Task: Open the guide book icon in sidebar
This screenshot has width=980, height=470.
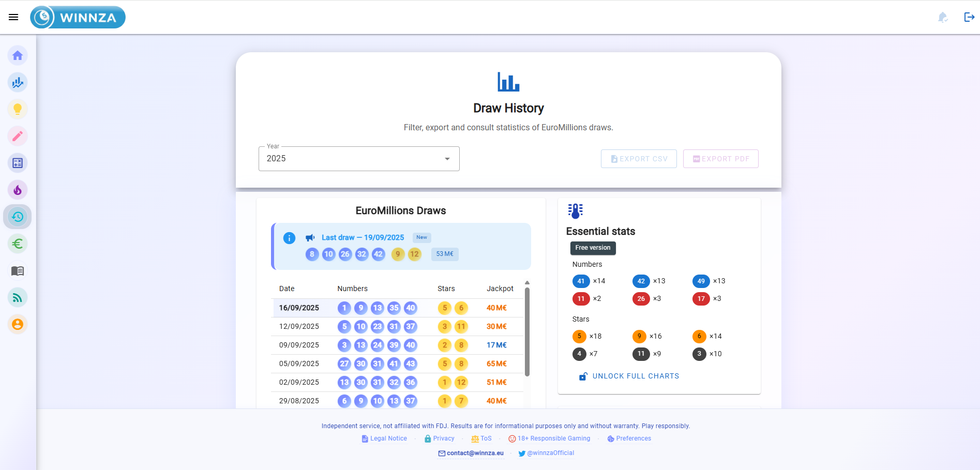Action: tap(18, 270)
